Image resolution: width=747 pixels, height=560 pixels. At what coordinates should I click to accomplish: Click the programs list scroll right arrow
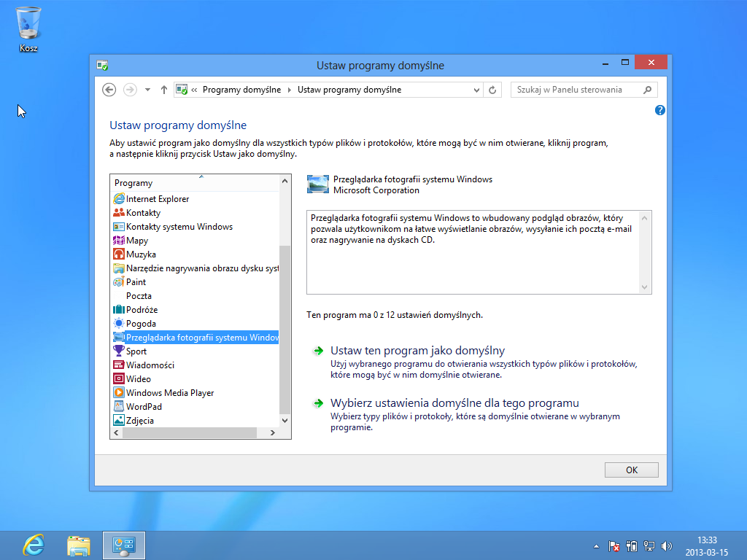273,432
